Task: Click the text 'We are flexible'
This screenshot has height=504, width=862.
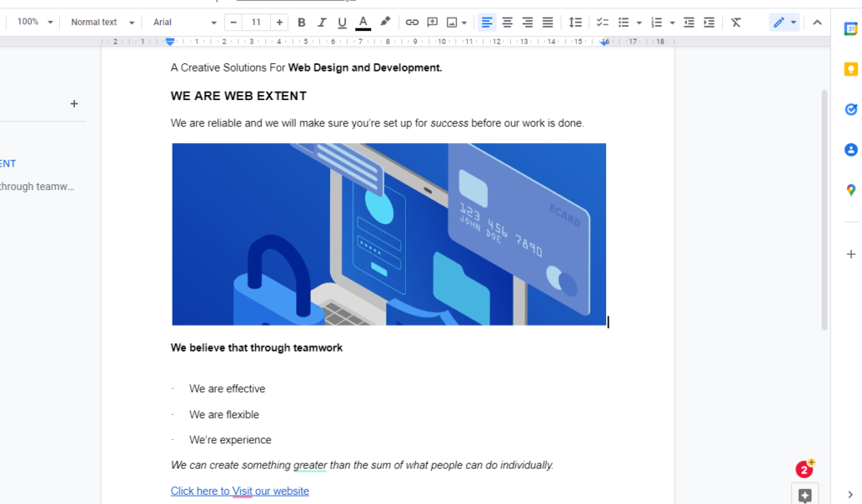Action: (x=224, y=415)
